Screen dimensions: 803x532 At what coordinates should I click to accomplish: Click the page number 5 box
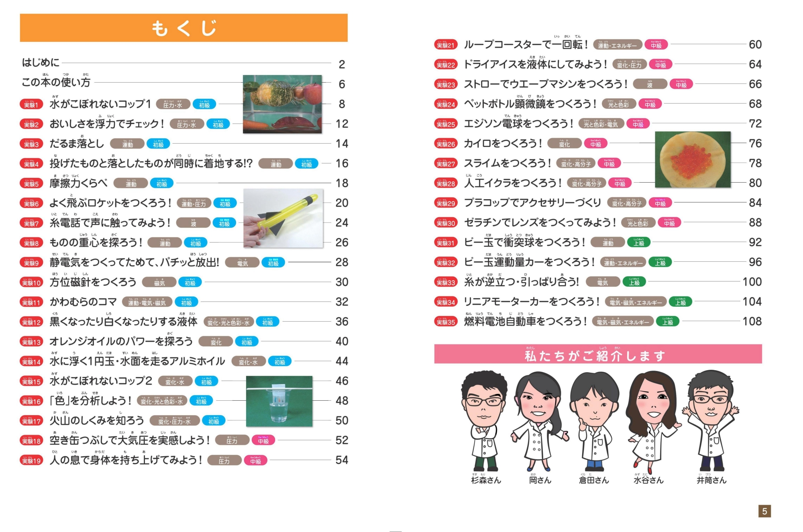pos(764,511)
